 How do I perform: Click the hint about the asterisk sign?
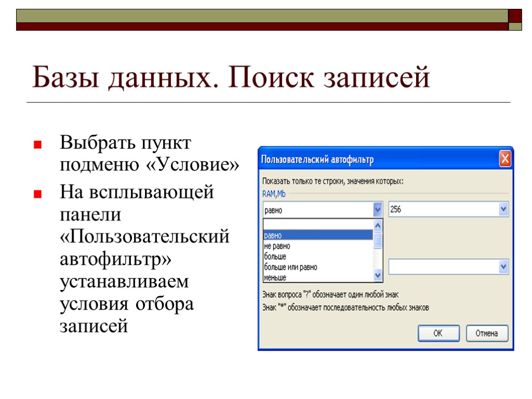[345, 308]
